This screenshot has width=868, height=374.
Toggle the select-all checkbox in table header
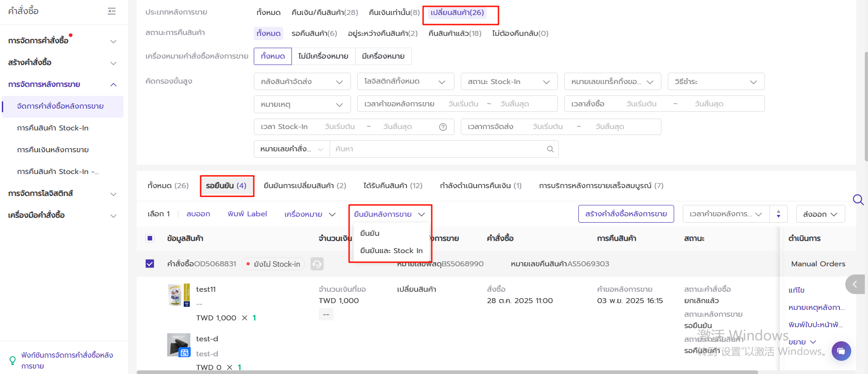[150, 238]
